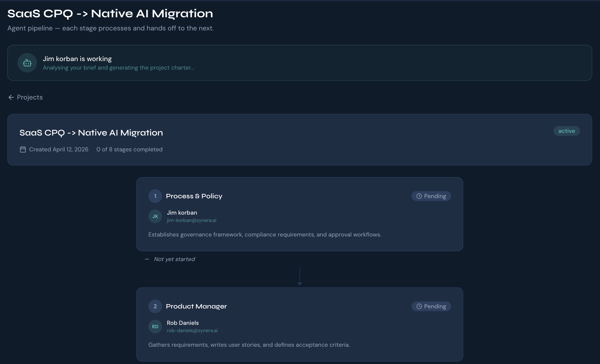Click the arrow connector between stages
Screen dimensions: 600x364
click(300, 276)
